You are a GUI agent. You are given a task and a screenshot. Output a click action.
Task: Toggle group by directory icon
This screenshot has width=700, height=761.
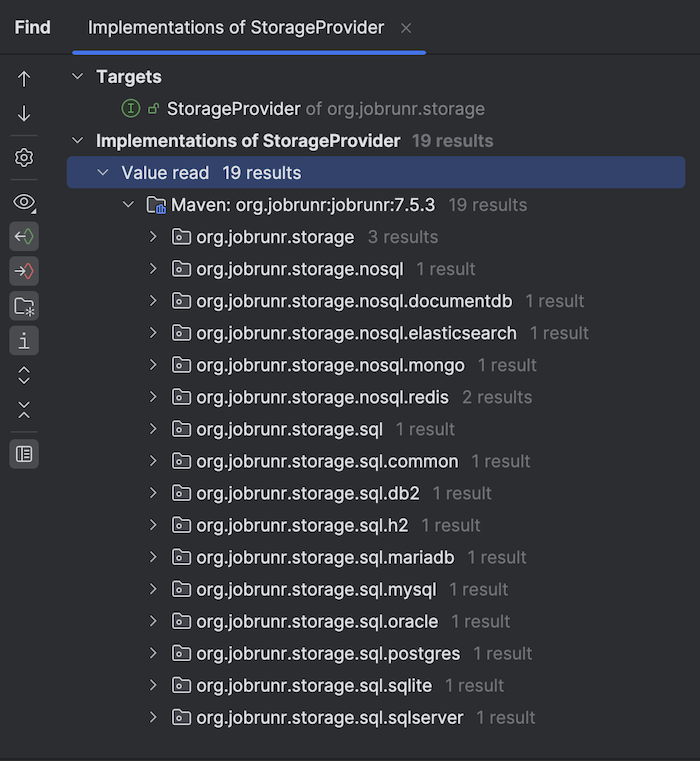[24, 306]
